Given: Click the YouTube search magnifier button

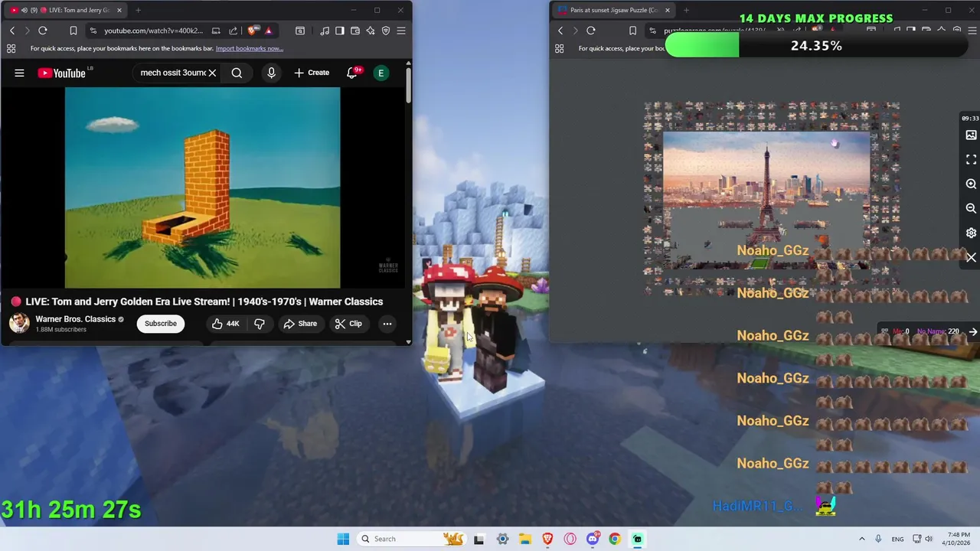Looking at the screenshot, I should [x=237, y=73].
